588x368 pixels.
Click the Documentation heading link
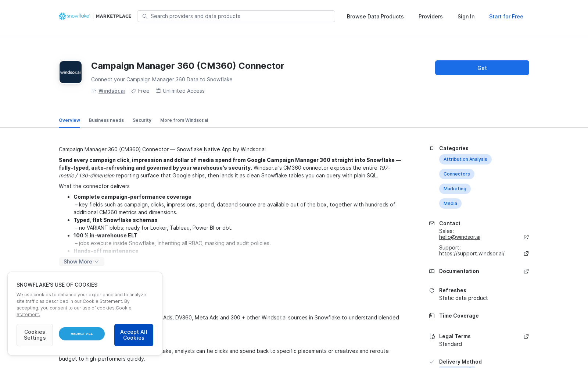459,271
